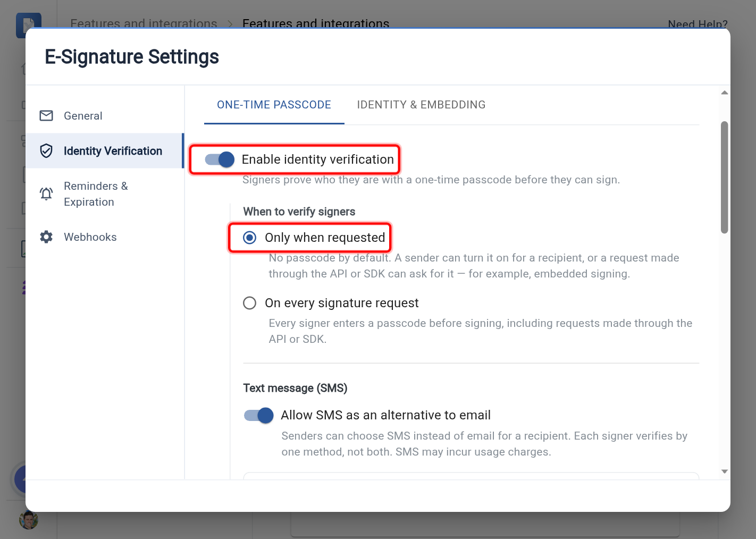Image resolution: width=756 pixels, height=539 pixels.
Task: Click the text starting "Every signer enters a passcode"
Action: click(480, 331)
